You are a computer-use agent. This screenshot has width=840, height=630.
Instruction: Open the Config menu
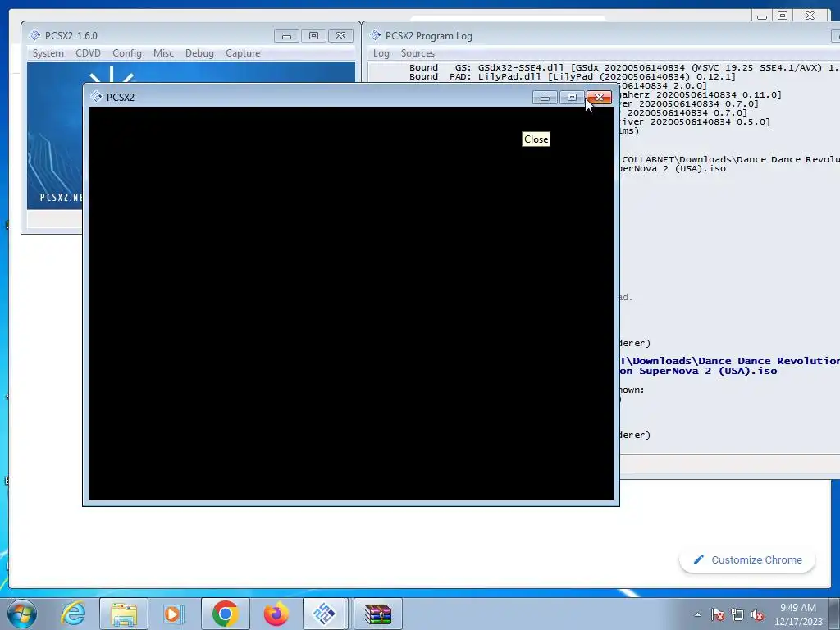(x=127, y=53)
